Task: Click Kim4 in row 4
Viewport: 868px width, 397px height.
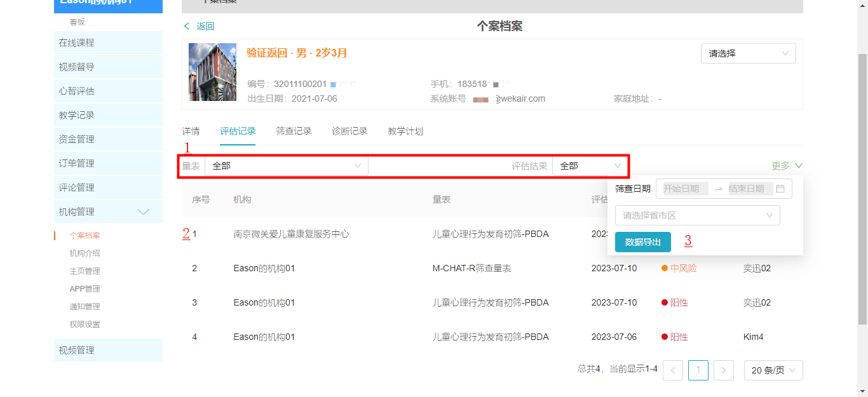Action: [753, 337]
